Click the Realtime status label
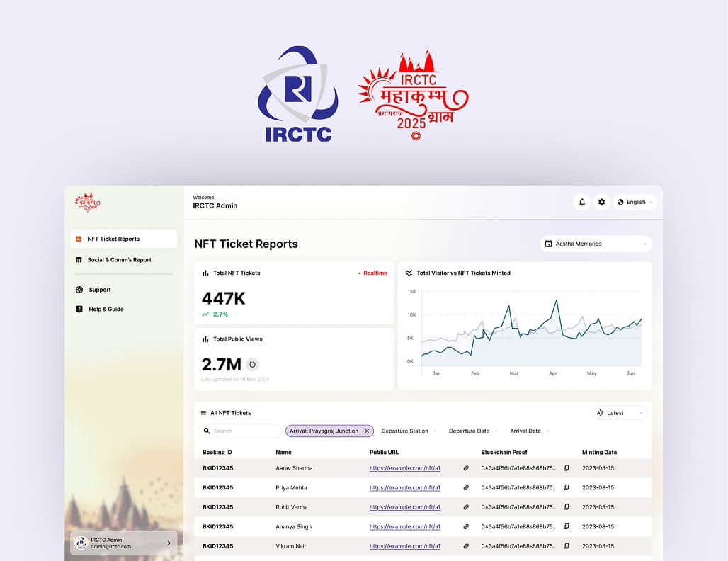Viewport: 728px width, 561px height. pyautogui.click(x=372, y=273)
